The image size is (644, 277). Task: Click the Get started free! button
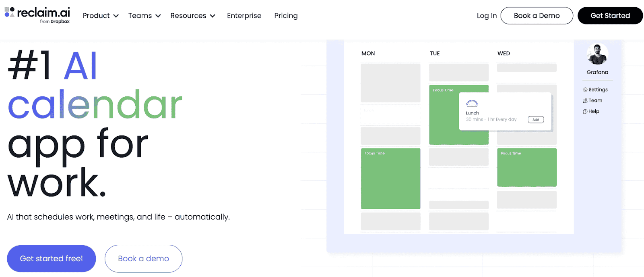click(x=52, y=258)
